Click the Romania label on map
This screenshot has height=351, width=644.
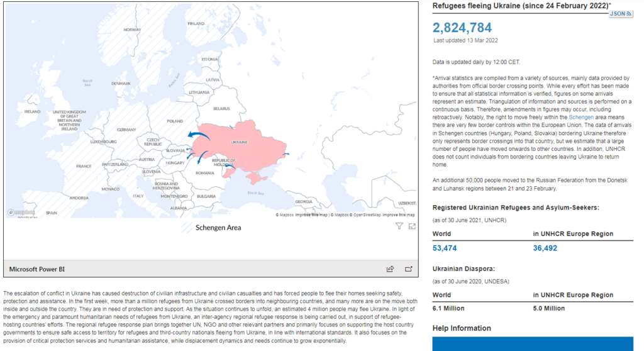click(x=204, y=173)
